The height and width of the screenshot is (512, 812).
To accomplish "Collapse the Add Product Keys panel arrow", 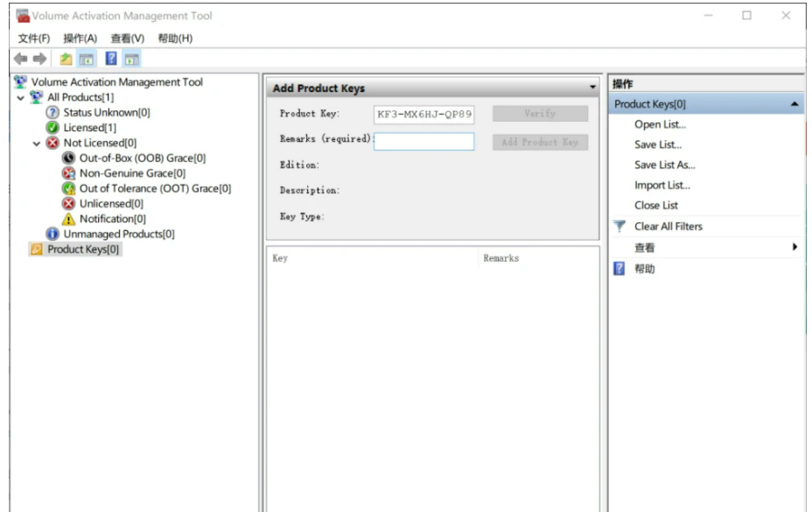I will click(x=592, y=87).
